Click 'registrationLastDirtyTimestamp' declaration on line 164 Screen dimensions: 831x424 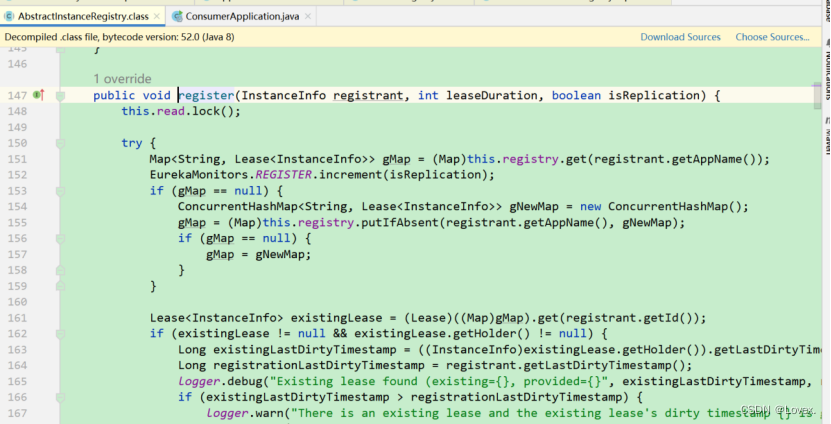click(319, 366)
